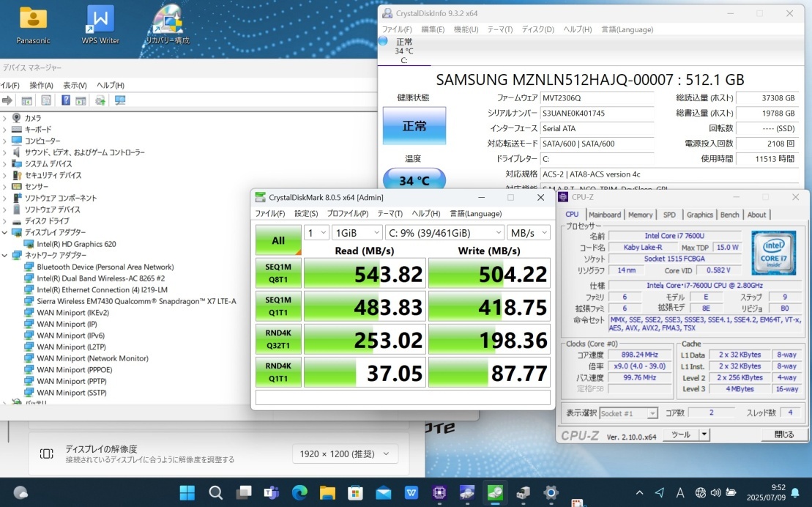Open Socket #1 selector in CPU-Z
The height and width of the screenshot is (507, 812).
point(629,413)
